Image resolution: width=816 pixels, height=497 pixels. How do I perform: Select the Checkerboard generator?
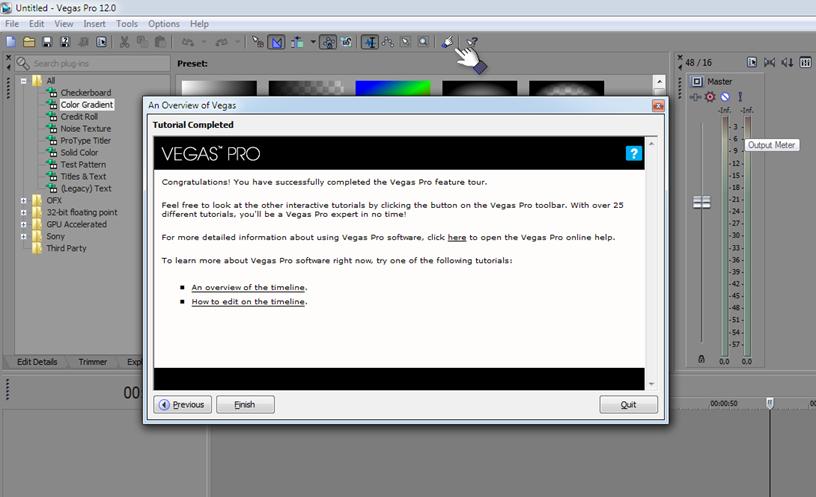tap(86, 93)
